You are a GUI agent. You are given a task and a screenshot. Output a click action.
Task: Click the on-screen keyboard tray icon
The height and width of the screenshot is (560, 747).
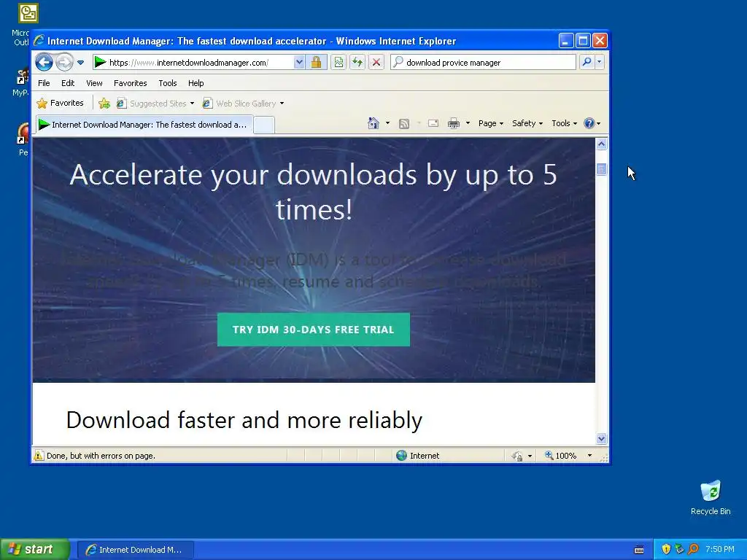point(639,550)
